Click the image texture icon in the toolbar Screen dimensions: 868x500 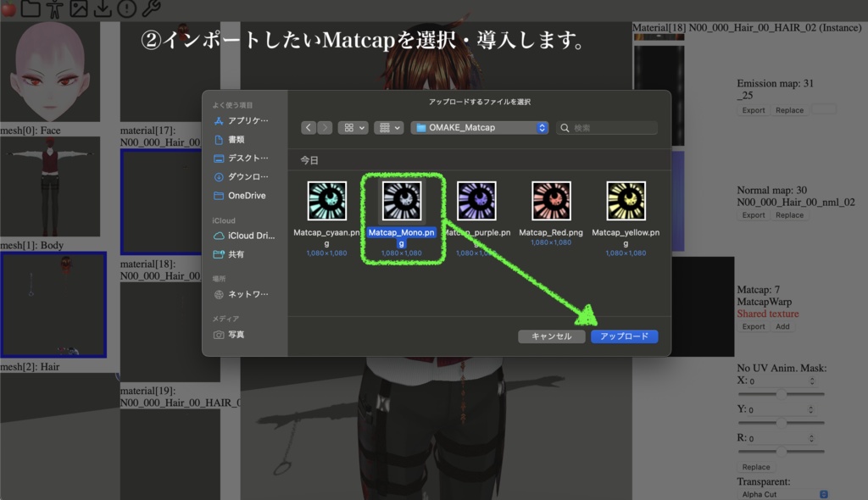click(x=80, y=10)
